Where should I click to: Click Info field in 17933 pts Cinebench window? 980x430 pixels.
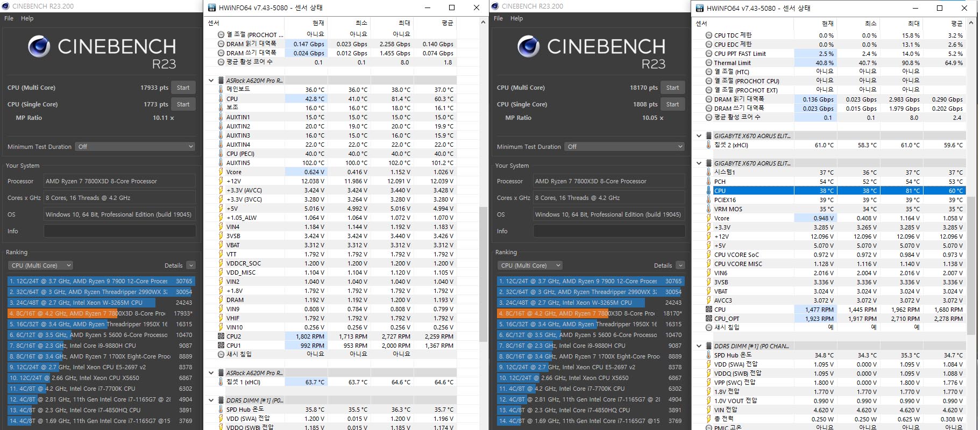119,231
